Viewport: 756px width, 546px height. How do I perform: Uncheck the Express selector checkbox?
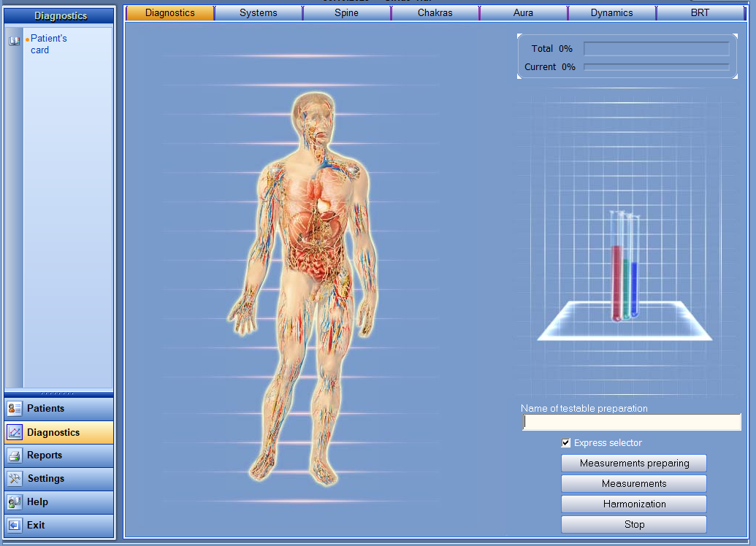pyautogui.click(x=566, y=443)
